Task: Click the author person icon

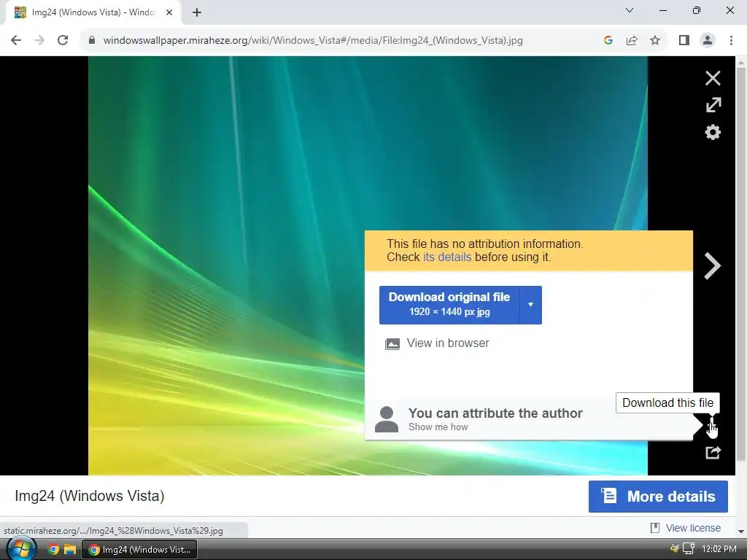Action: click(x=387, y=419)
